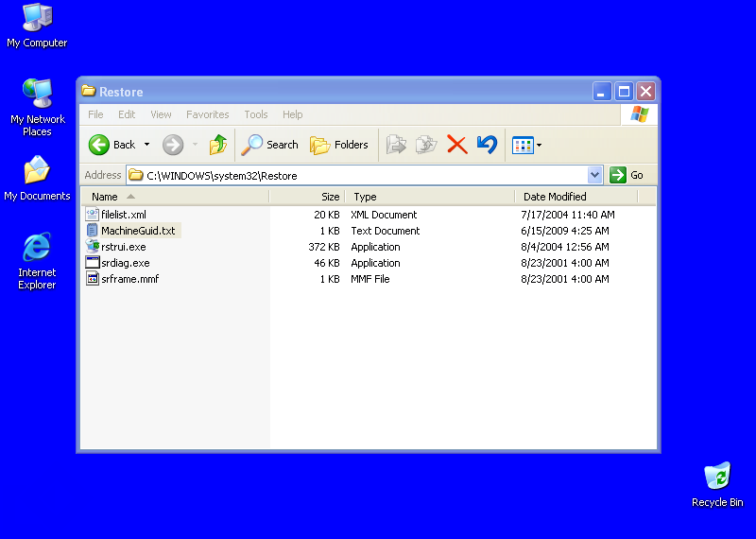Viewport: 756px width, 539px height.
Task: Click the blue Undo icon
Action: coord(487,145)
